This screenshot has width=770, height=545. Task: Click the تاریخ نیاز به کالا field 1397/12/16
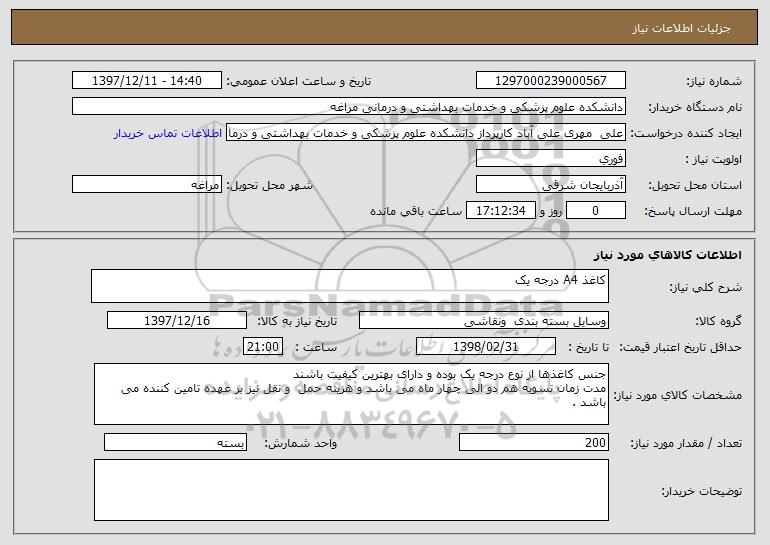(x=177, y=320)
